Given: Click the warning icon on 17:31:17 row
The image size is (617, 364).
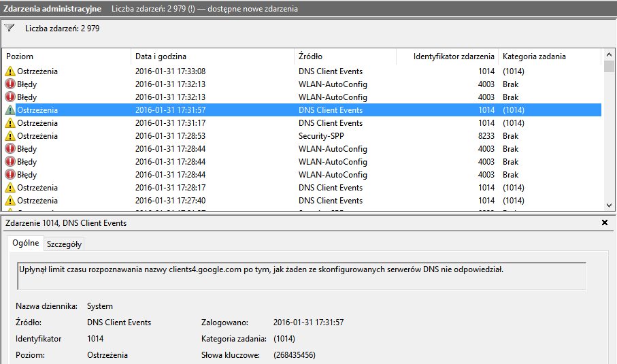Looking at the screenshot, I should [x=10, y=123].
